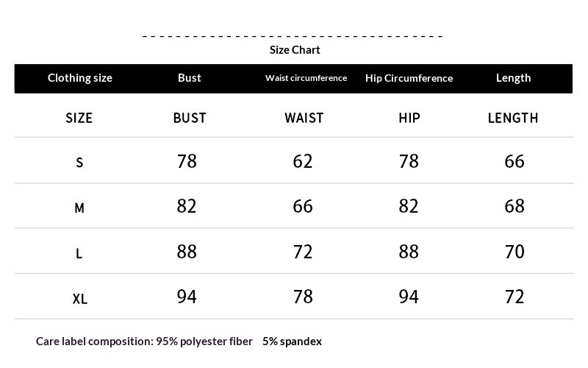Click the Bust header in black bar
The height and width of the screenshot is (368, 588).
[190, 78]
